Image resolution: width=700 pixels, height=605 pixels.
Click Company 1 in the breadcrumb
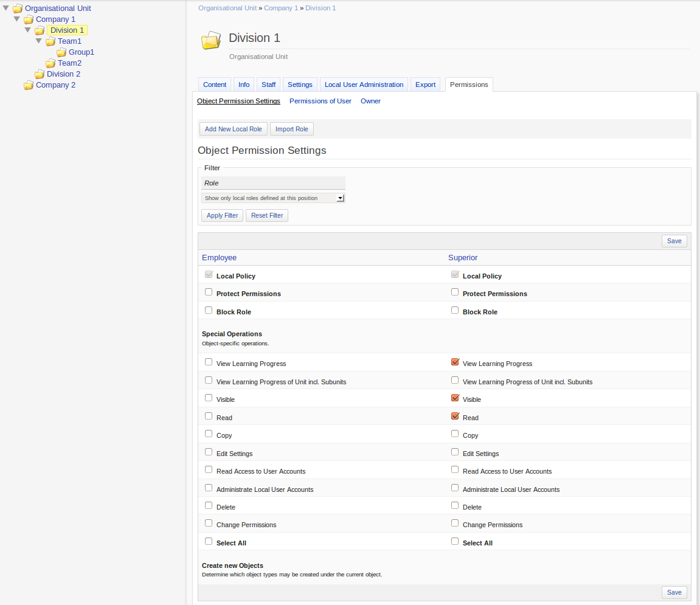click(281, 8)
